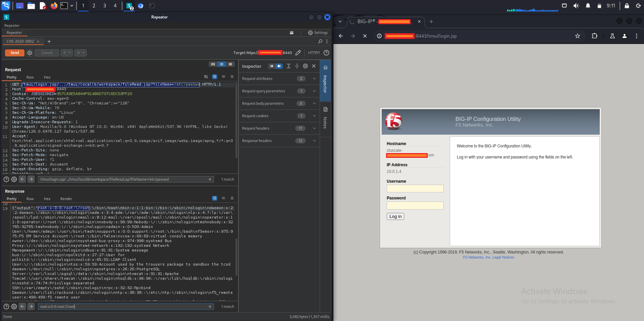This screenshot has height=321, width=644.
Task: Open send options gear next to Send
Action: coord(30,53)
